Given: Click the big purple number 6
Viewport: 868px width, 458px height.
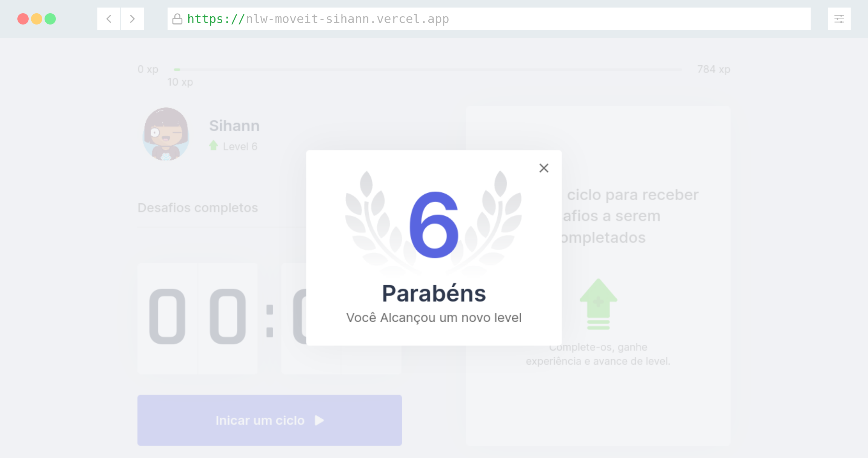Looking at the screenshot, I should [x=434, y=225].
